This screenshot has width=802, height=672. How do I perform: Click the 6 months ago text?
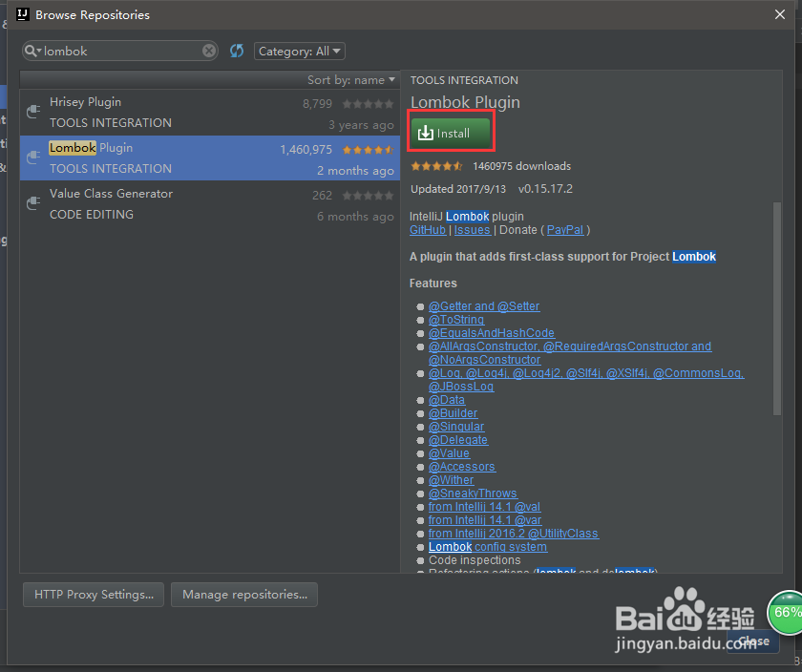point(355,217)
